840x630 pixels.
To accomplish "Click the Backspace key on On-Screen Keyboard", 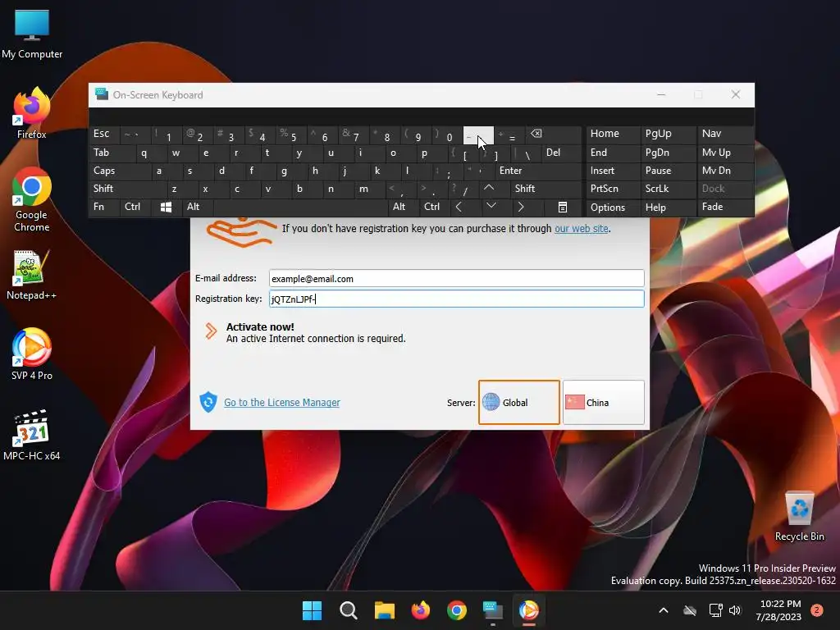I will click(x=553, y=134).
